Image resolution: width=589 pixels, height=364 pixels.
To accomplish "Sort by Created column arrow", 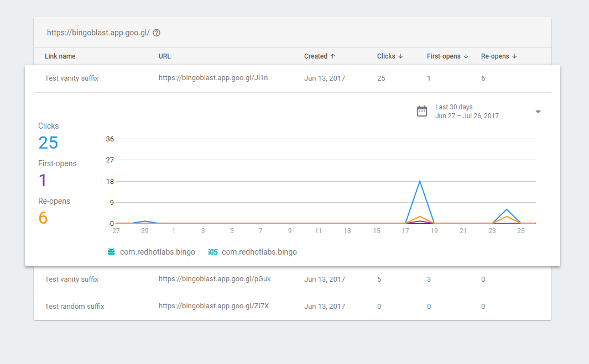I will click(332, 56).
